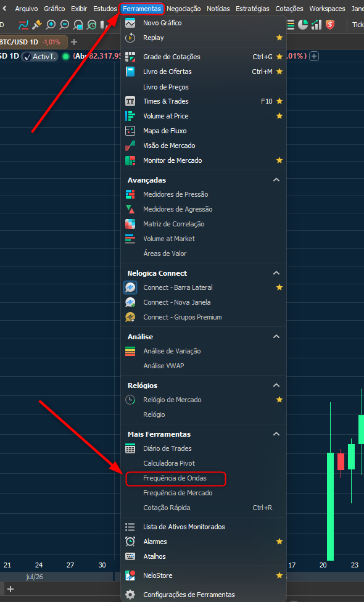Open the Grade de Cotações icon
This screenshot has width=364, height=602.
(130, 57)
